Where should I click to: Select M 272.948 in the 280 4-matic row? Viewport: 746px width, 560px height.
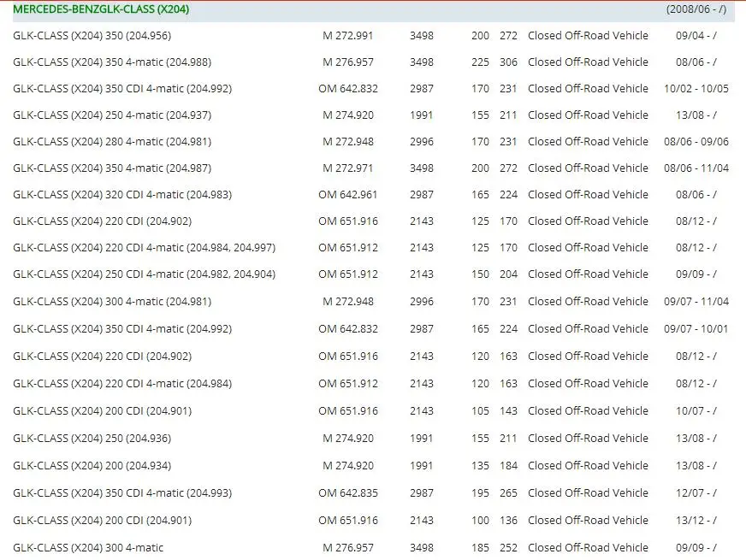[x=348, y=142]
